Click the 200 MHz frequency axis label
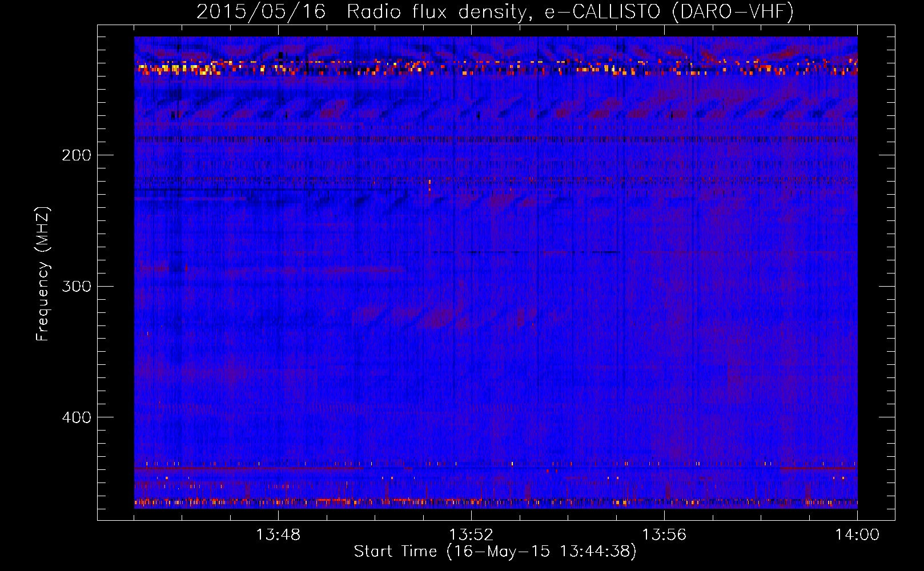 77,155
